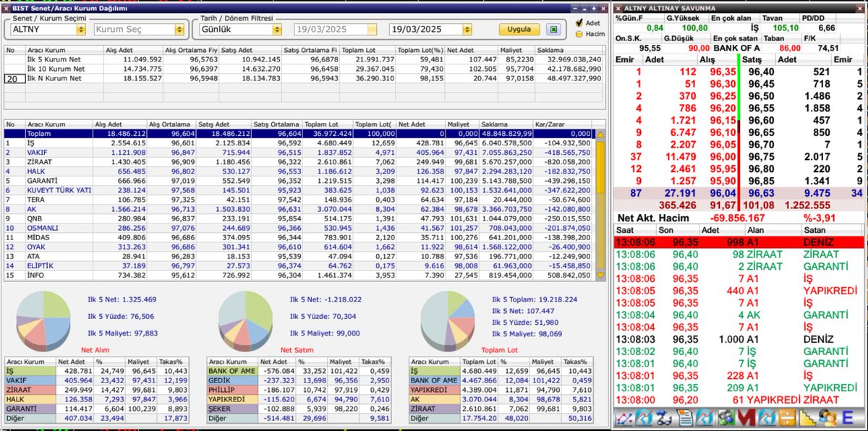The height and width of the screenshot is (431, 868).
Task: Open the Günlük period dropdown
Action: [276, 30]
